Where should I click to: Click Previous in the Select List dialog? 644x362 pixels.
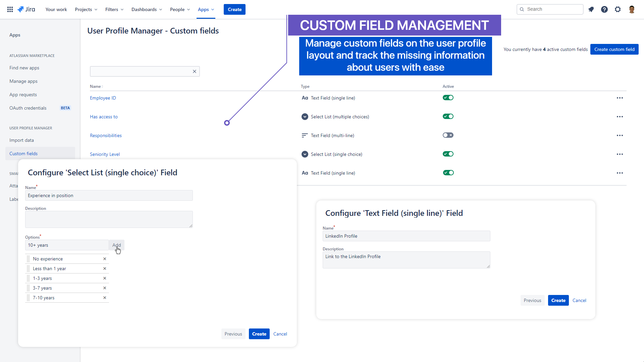[x=233, y=334]
